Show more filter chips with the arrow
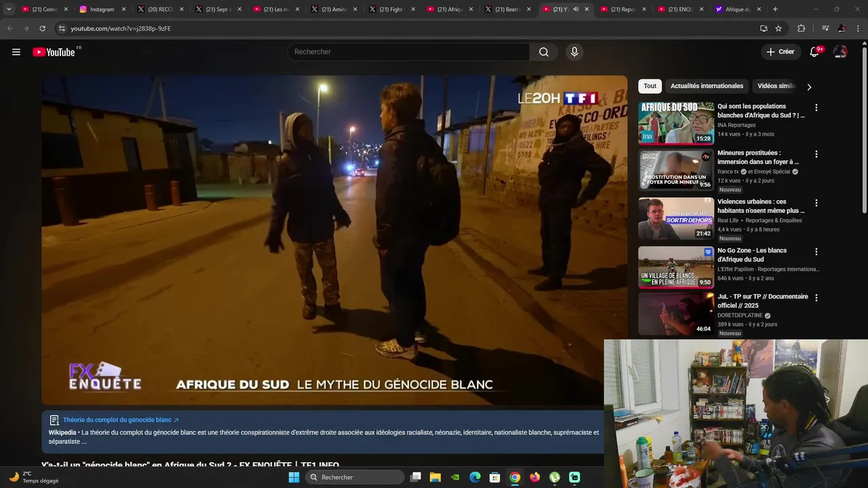 click(809, 87)
